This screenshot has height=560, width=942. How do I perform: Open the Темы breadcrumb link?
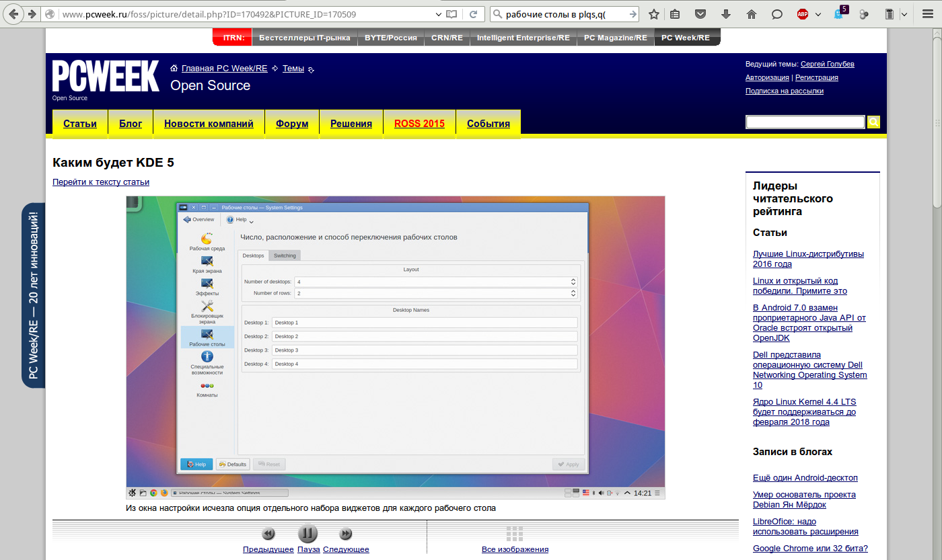click(293, 69)
